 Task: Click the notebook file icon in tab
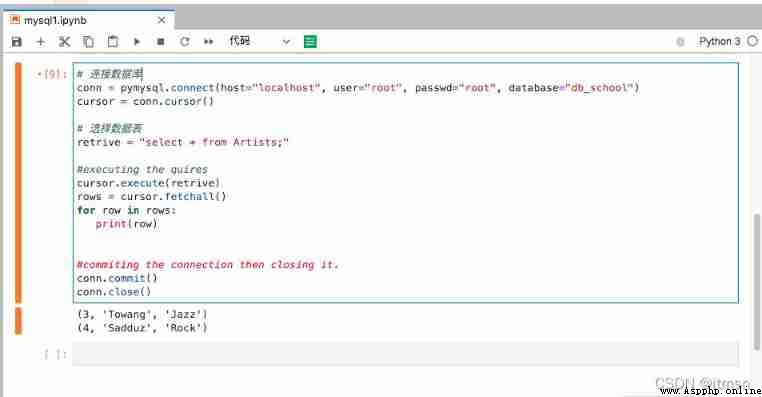15,20
